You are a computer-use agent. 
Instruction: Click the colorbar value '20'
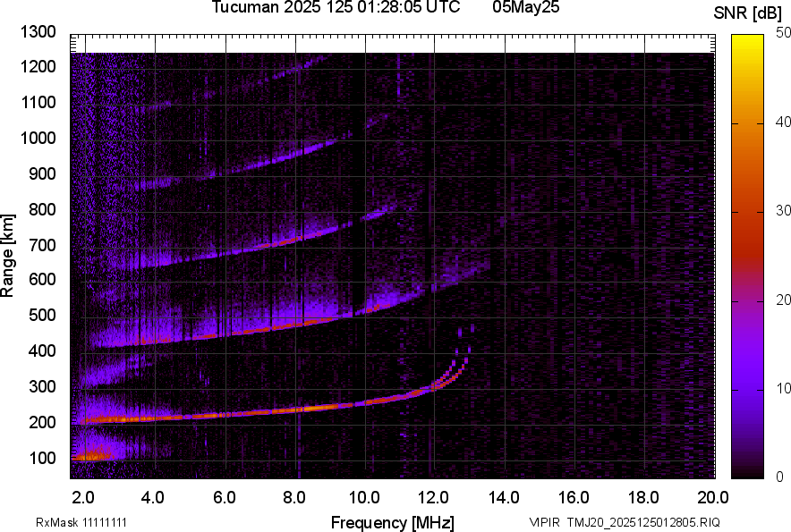[783, 300]
